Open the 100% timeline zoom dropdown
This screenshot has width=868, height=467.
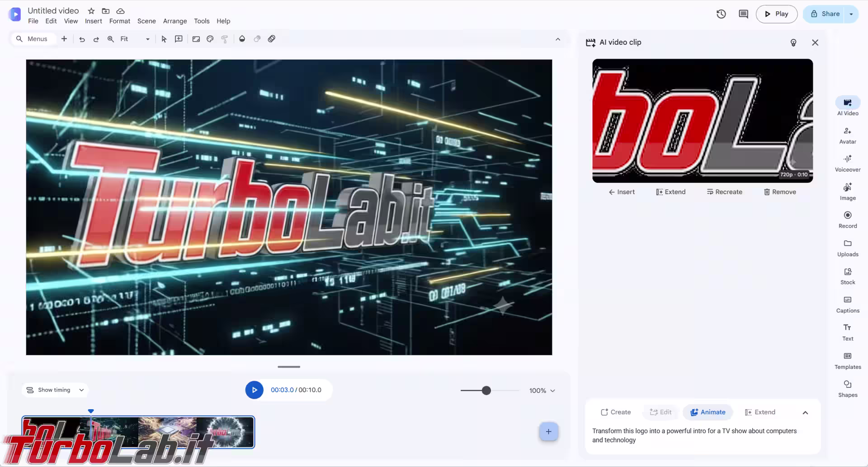[542, 391]
